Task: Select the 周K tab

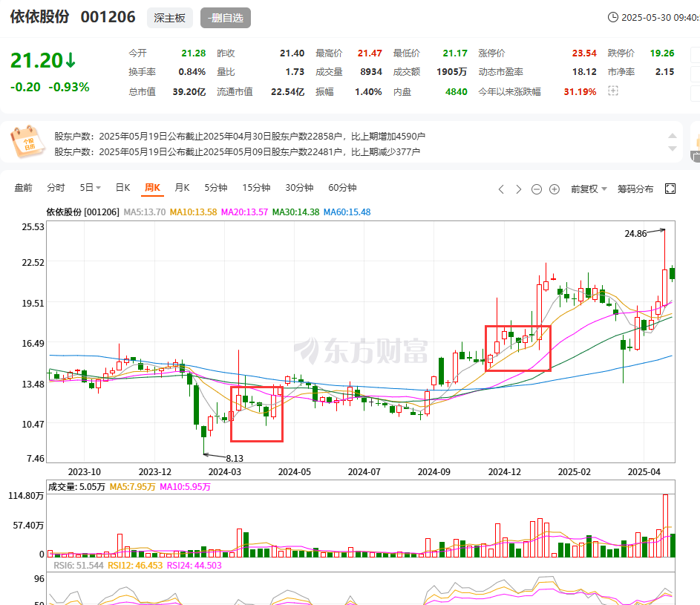Action: tap(152, 188)
